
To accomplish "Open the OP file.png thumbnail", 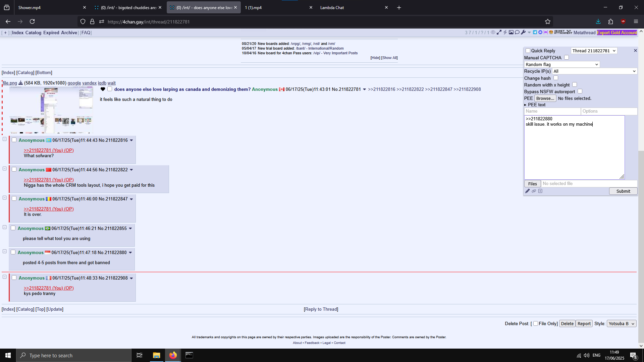I will tap(51, 110).
